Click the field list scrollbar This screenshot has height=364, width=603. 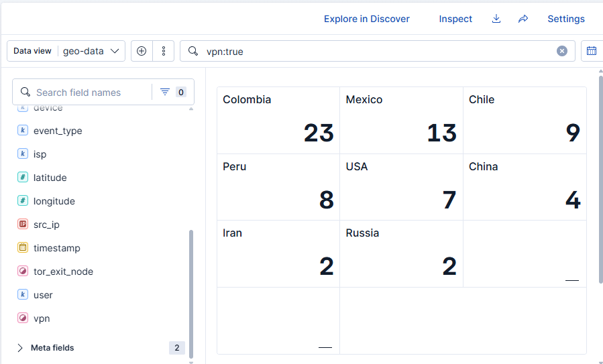[x=191, y=294]
